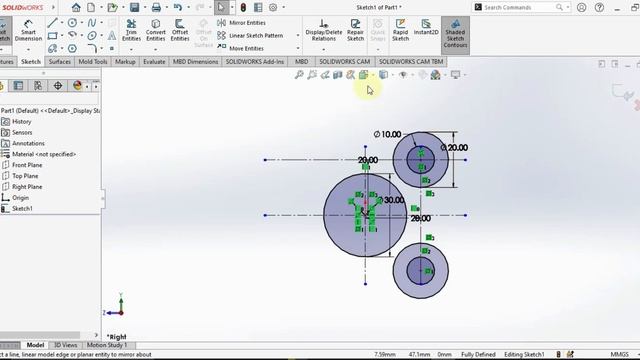Select the Corner Rectangle tool
This screenshot has height=360, width=640.
52,36
